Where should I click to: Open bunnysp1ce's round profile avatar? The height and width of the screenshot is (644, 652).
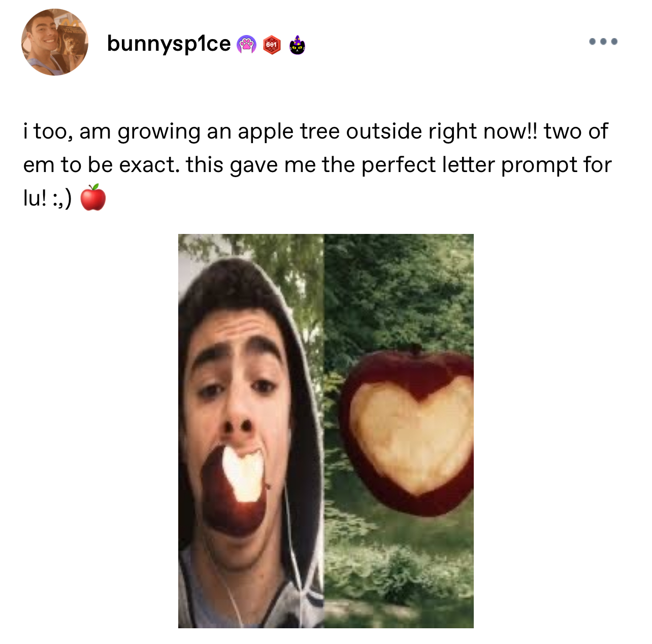pyautogui.click(x=55, y=42)
